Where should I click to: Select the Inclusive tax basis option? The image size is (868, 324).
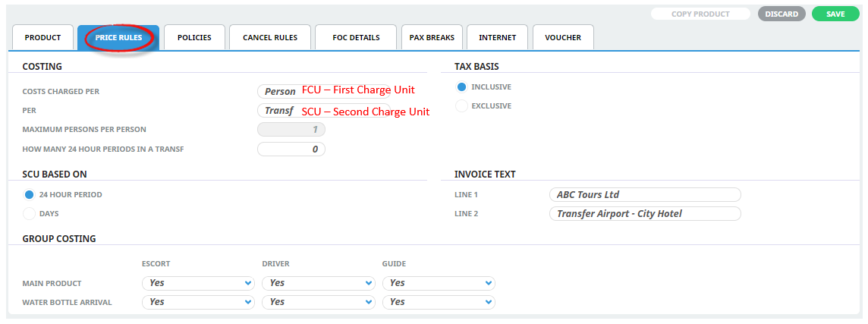pyautogui.click(x=461, y=87)
